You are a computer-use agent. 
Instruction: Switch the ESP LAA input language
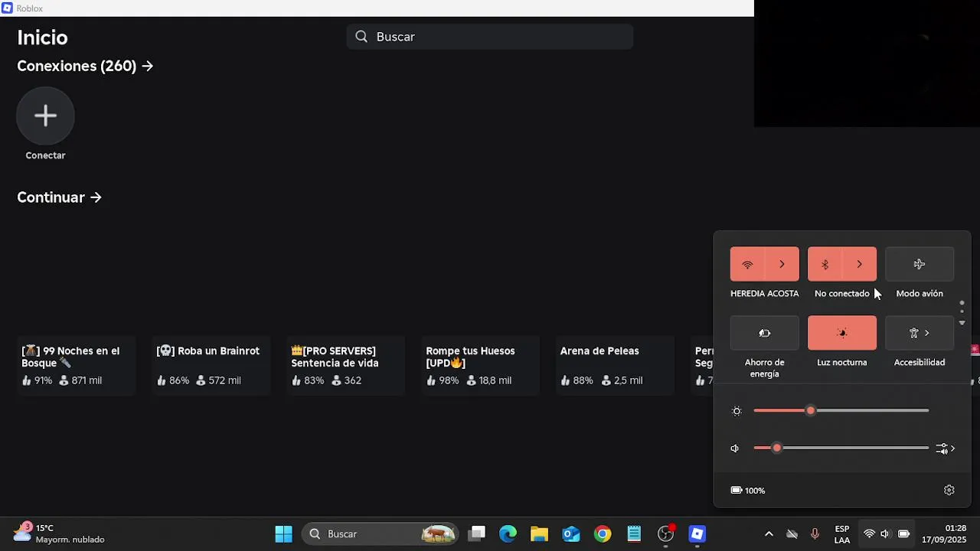(842, 534)
